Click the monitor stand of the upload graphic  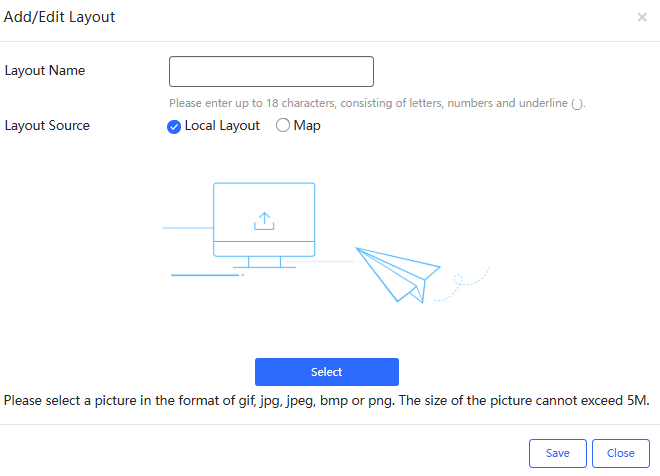(264, 263)
